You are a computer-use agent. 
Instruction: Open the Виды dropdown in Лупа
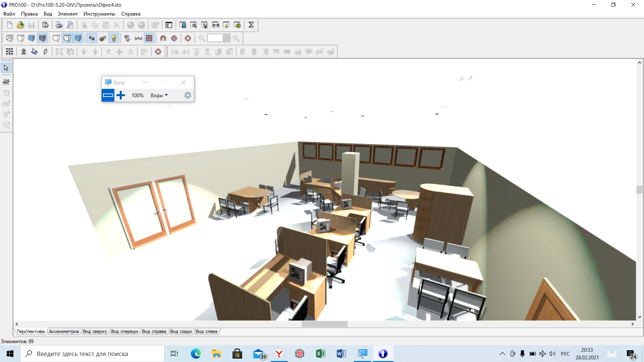[x=159, y=96]
